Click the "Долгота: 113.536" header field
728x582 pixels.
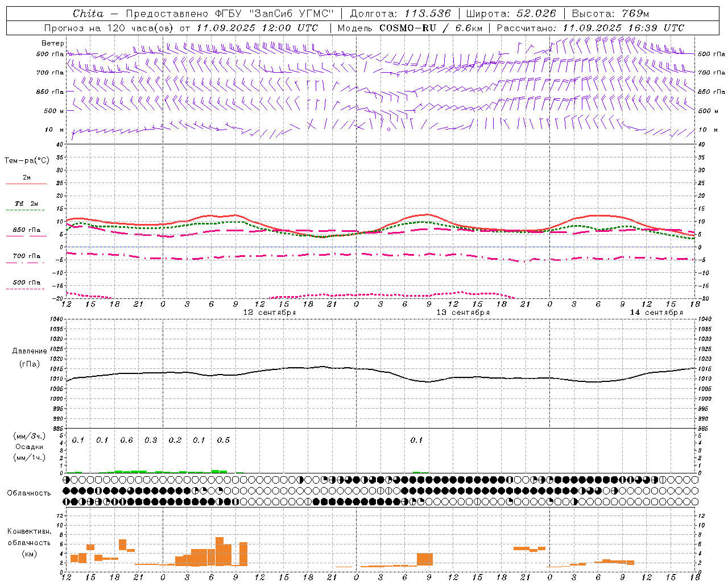click(400, 14)
